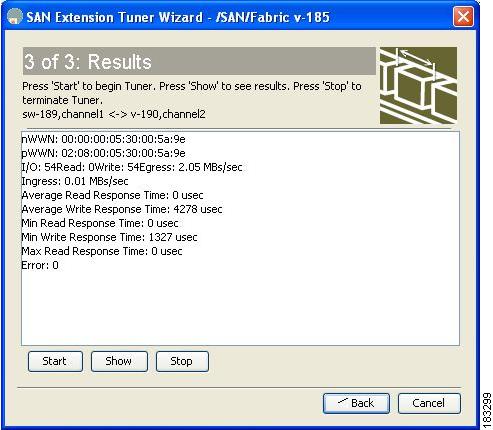Click Stop to terminate Tuner
The image size is (493, 430).
click(182, 361)
